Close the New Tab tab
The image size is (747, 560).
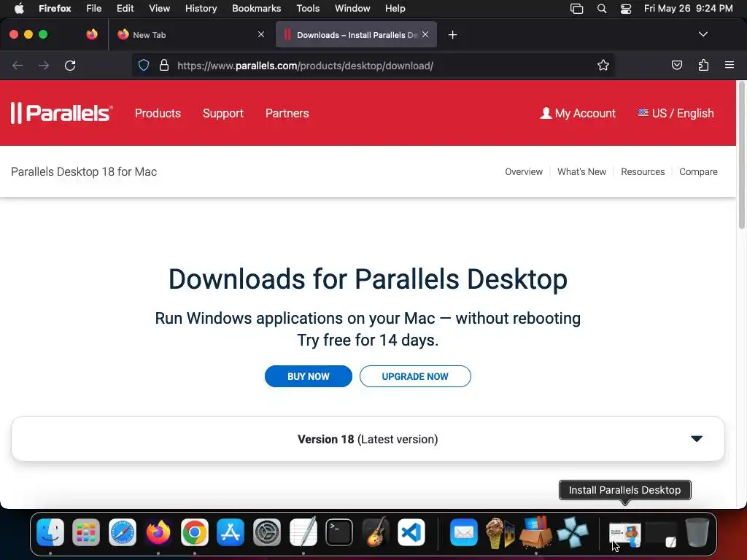(x=261, y=34)
